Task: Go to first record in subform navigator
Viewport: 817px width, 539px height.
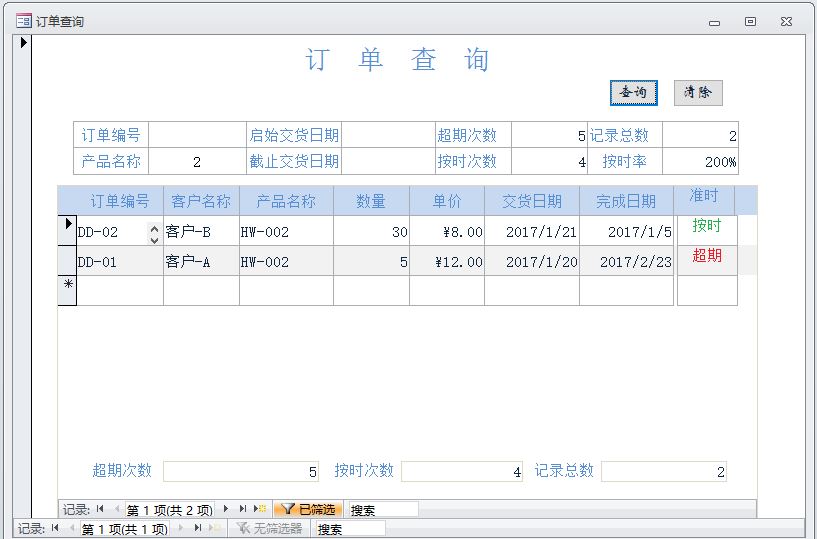Action: pos(100,509)
